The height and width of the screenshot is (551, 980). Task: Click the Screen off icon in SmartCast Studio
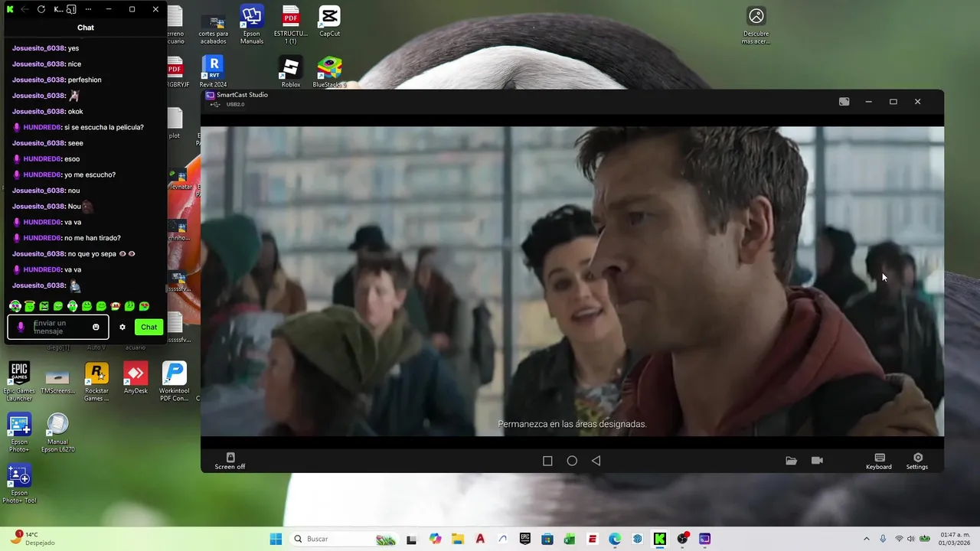pyautogui.click(x=230, y=461)
